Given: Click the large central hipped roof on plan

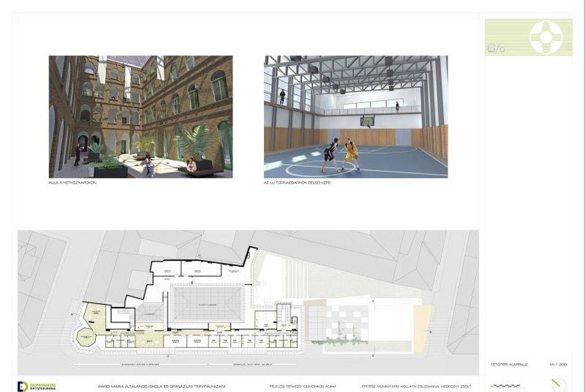Looking at the screenshot, I should (x=207, y=305).
